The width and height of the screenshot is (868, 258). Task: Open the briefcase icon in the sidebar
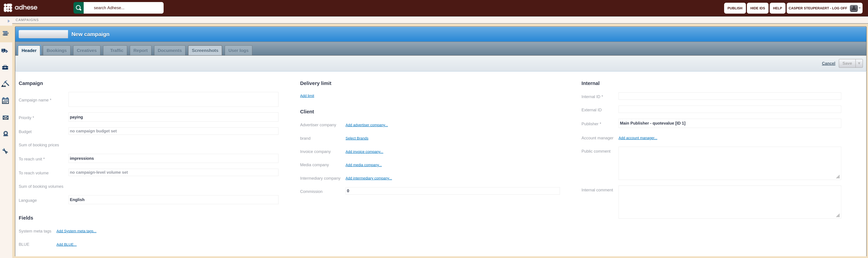pyautogui.click(x=5, y=67)
